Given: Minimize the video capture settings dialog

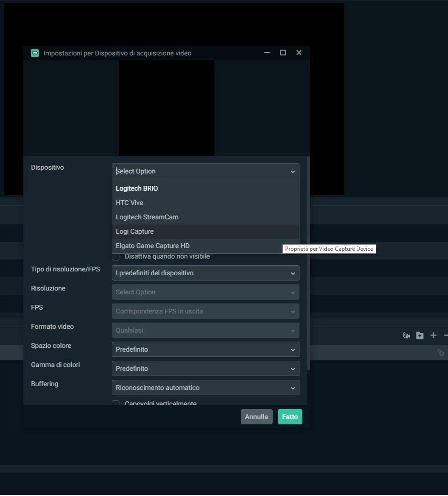Looking at the screenshot, I should 267,53.
